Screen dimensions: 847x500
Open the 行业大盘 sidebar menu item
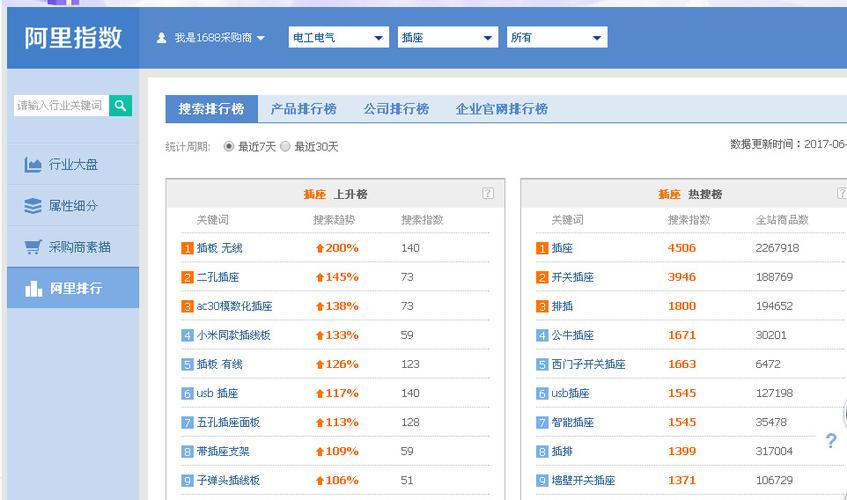pyautogui.click(x=73, y=165)
